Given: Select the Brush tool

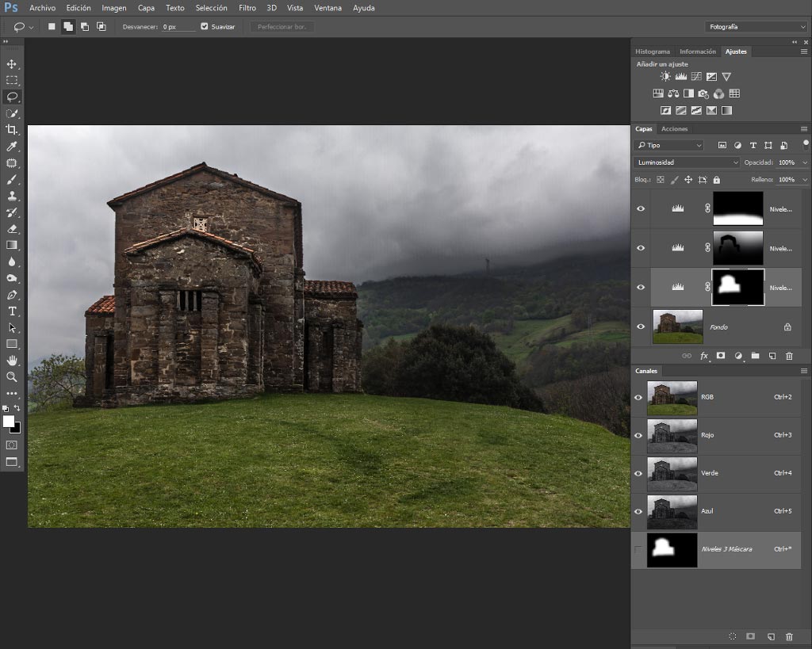Looking at the screenshot, I should 11,180.
